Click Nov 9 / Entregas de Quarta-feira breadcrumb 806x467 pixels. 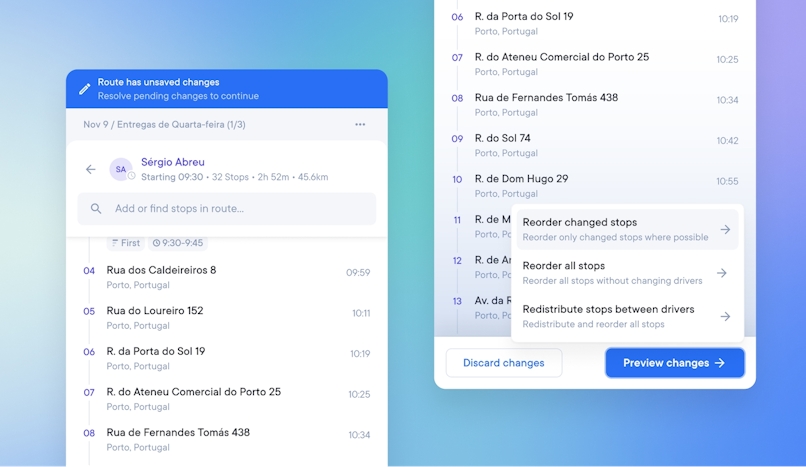[164, 124]
